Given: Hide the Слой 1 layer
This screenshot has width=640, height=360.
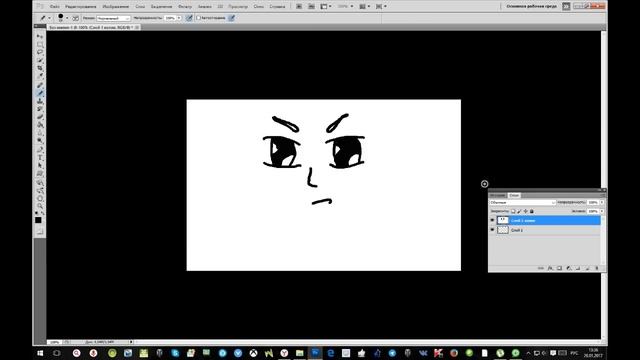Looking at the screenshot, I should (x=492, y=230).
